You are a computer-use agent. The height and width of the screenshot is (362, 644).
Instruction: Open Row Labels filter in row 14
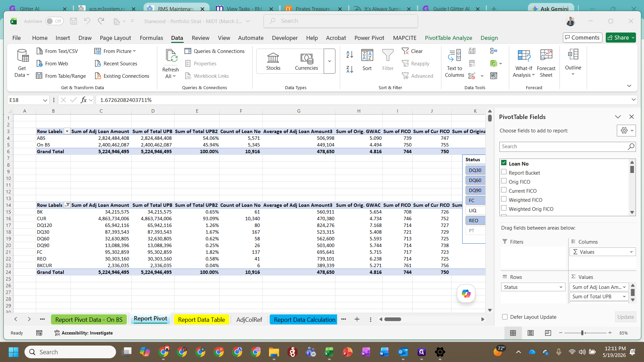click(67, 205)
